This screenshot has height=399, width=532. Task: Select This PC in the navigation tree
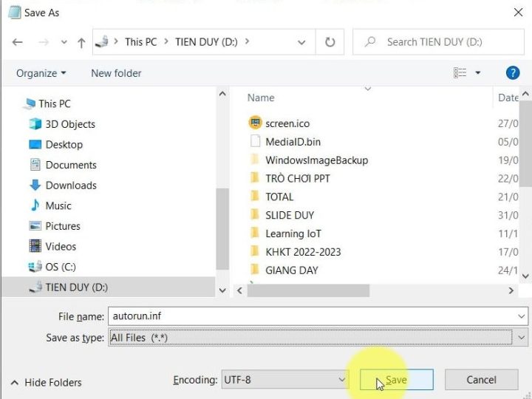54,103
